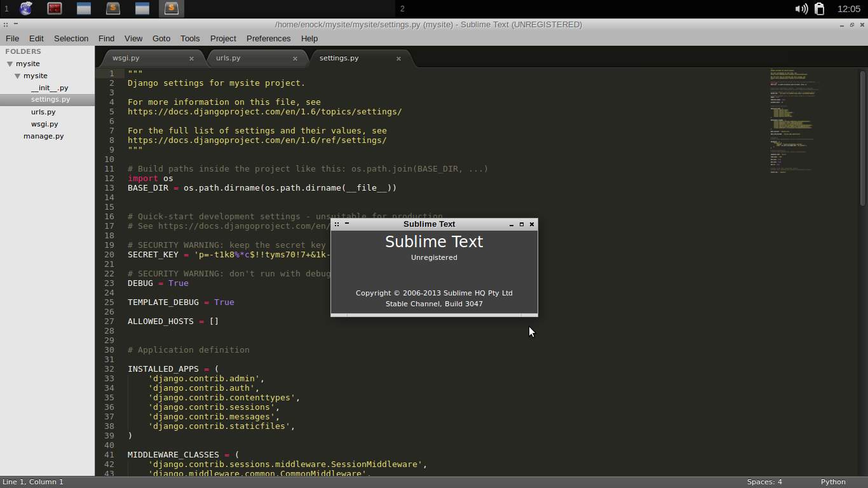Image resolution: width=868 pixels, height=488 pixels.
Task: Open the Tools menu
Action: pyautogui.click(x=190, y=38)
